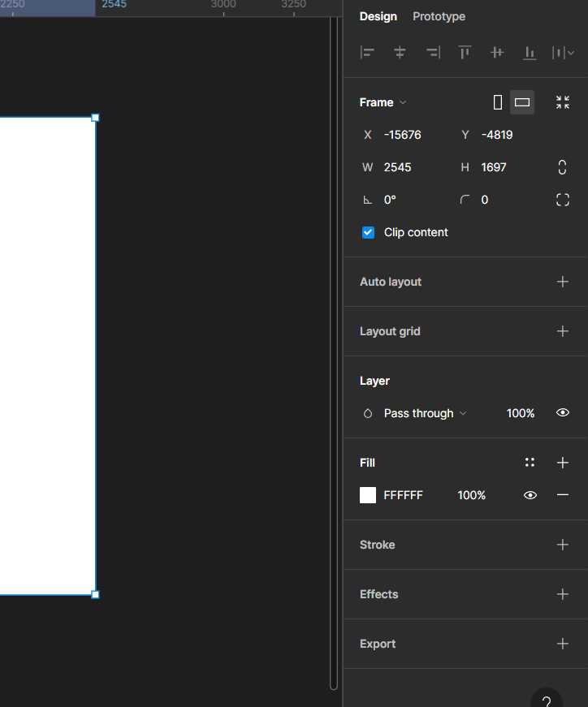Switch to the Prototype tab
The width and height of the screenshot is (588, 707).
439,17
